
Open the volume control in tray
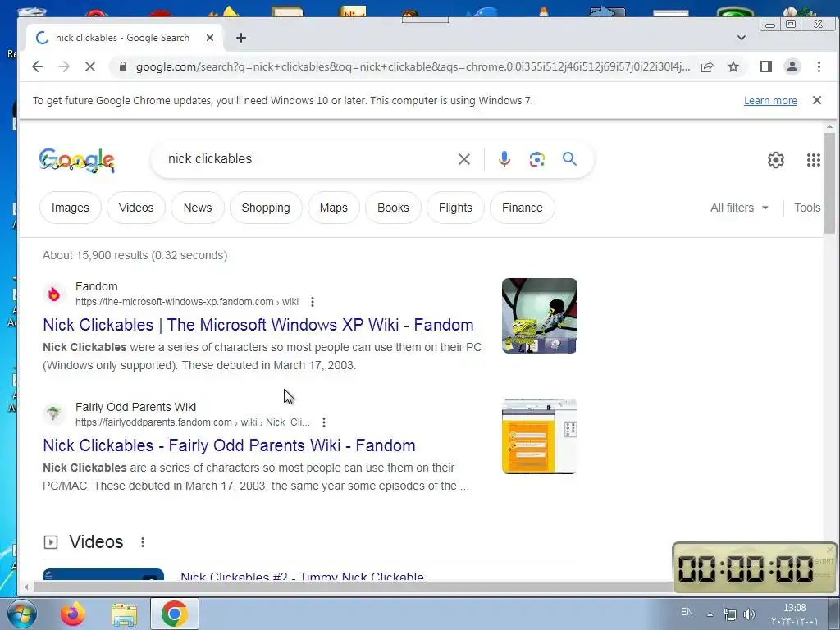click(x=750, y=614)
